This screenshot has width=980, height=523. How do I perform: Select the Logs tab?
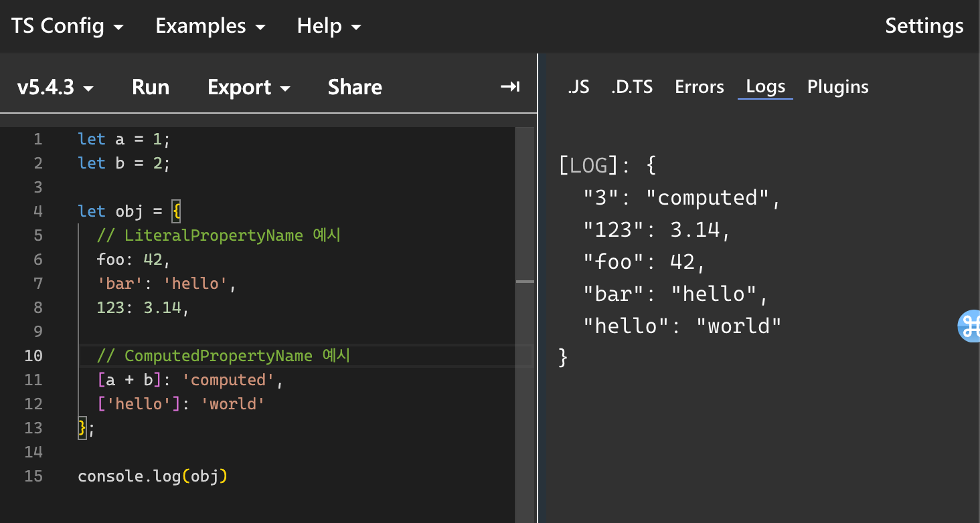click(765, 87)
